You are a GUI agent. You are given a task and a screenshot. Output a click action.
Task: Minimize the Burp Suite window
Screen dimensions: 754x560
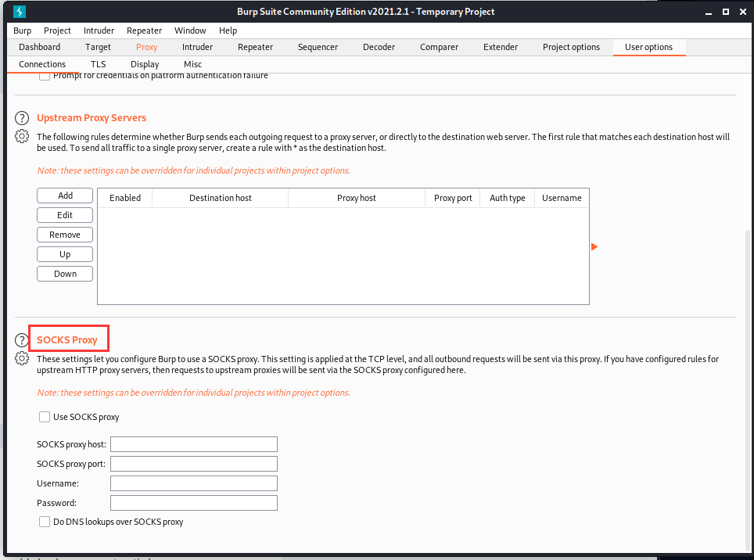tap(709, 12)
